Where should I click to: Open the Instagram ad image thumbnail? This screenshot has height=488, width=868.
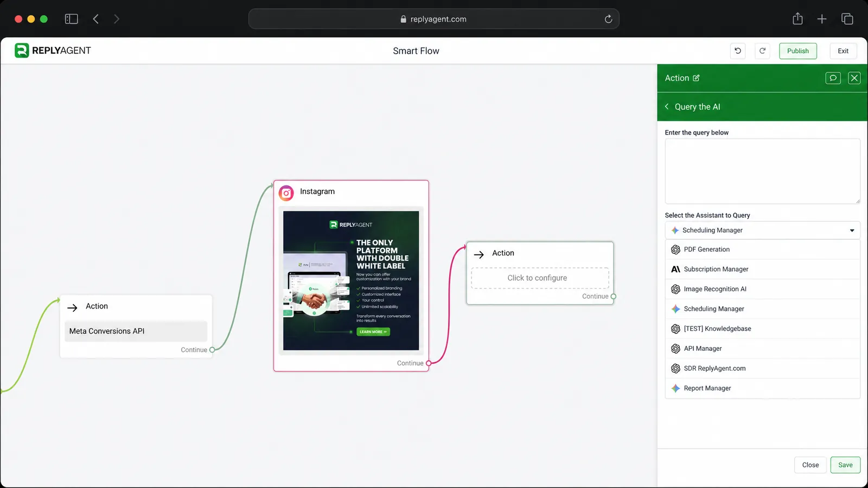coord(351,280)
